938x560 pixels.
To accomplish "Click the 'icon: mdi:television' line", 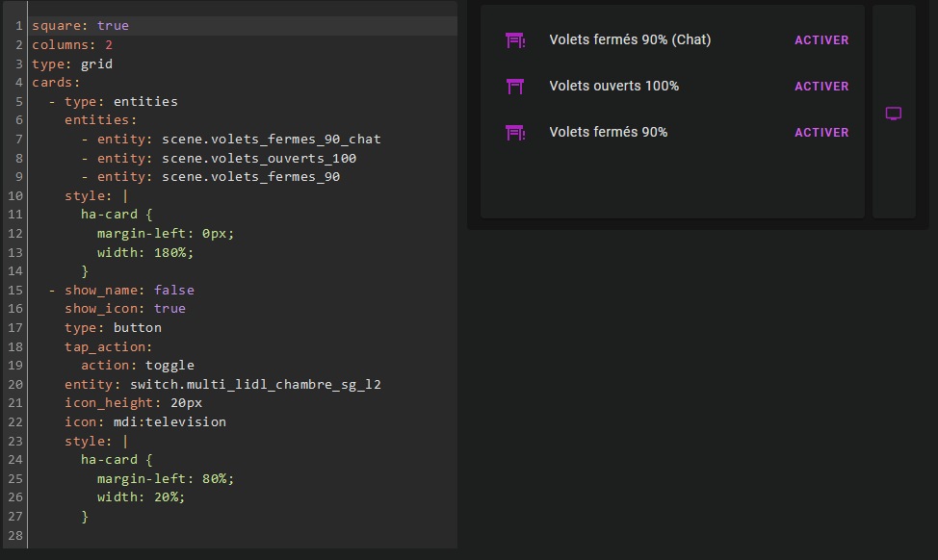I will tap(145, 422).
